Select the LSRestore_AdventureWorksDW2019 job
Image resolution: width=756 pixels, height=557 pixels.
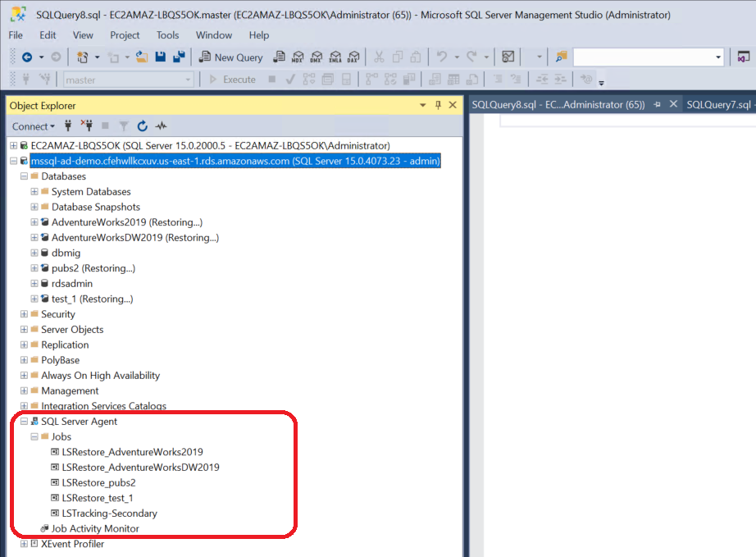click(x=141, y=468)
